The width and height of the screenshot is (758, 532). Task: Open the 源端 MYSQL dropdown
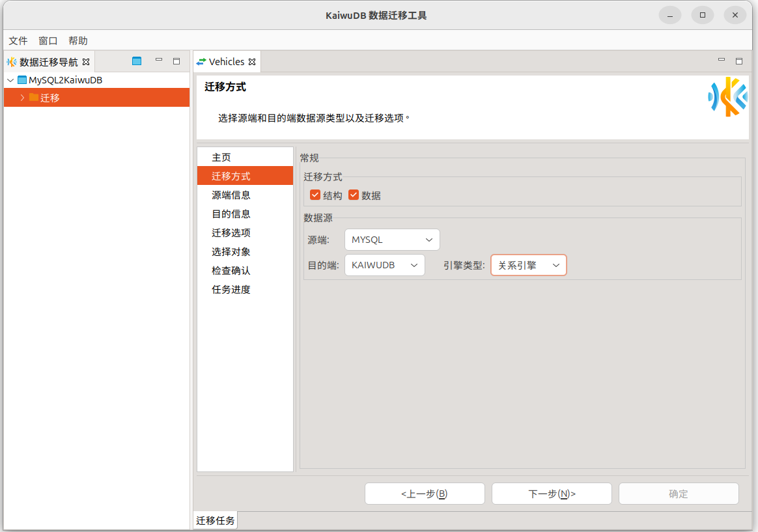(391, 240)
